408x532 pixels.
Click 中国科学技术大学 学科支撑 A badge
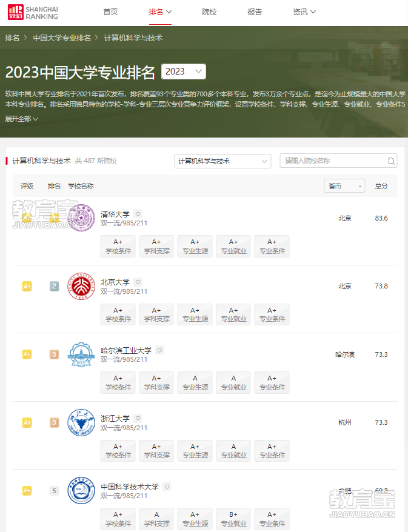(x=156, y=519)
